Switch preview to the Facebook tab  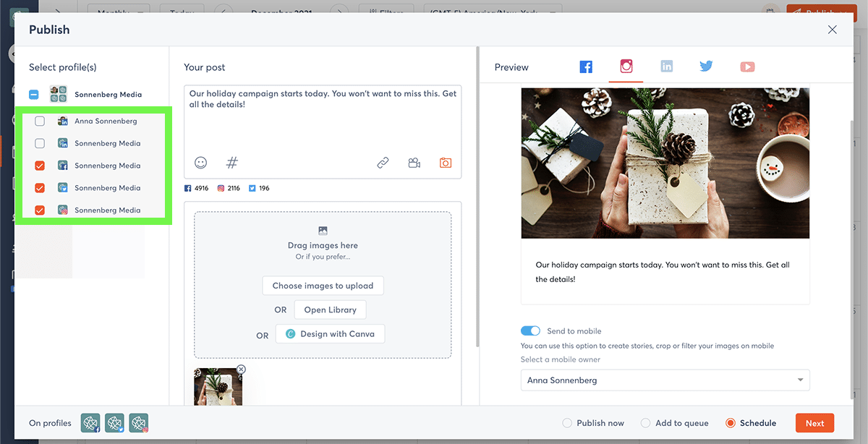(x=586, y=67)
